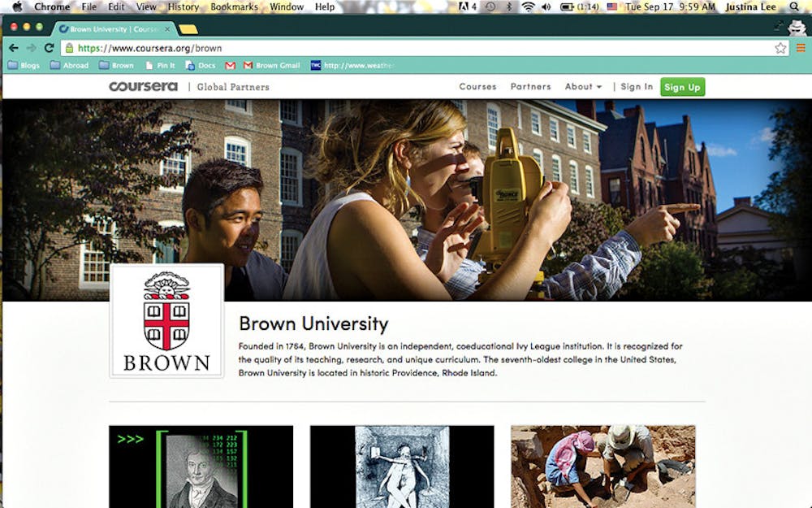
Task: Open the Apple menu
Action: tap(17, 7)
